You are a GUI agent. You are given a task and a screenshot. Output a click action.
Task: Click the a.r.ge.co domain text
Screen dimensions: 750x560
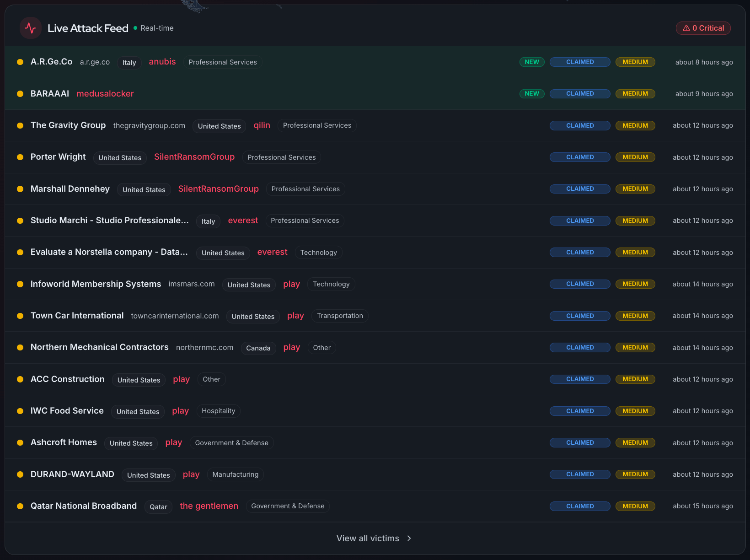click(95, 62)
